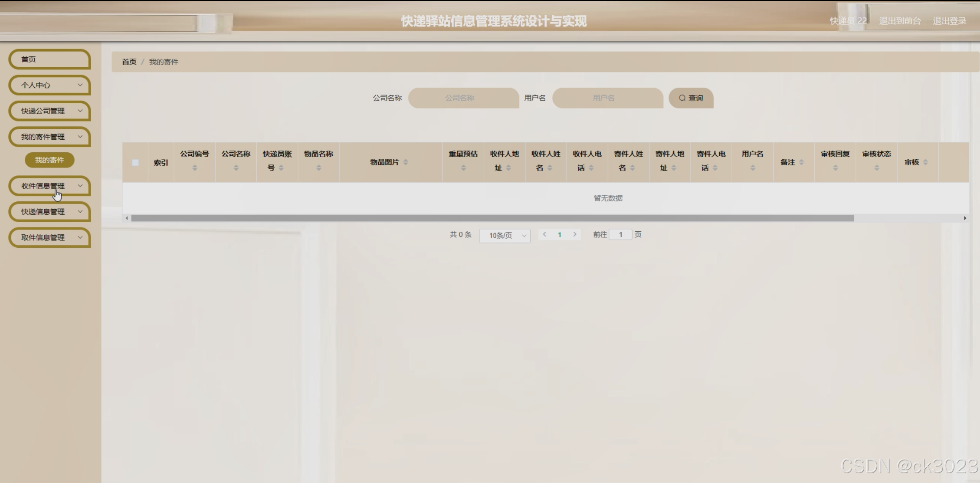Open 首页 in the sidebar
Screen dimensions: 980x483
[x=49, y=59]
